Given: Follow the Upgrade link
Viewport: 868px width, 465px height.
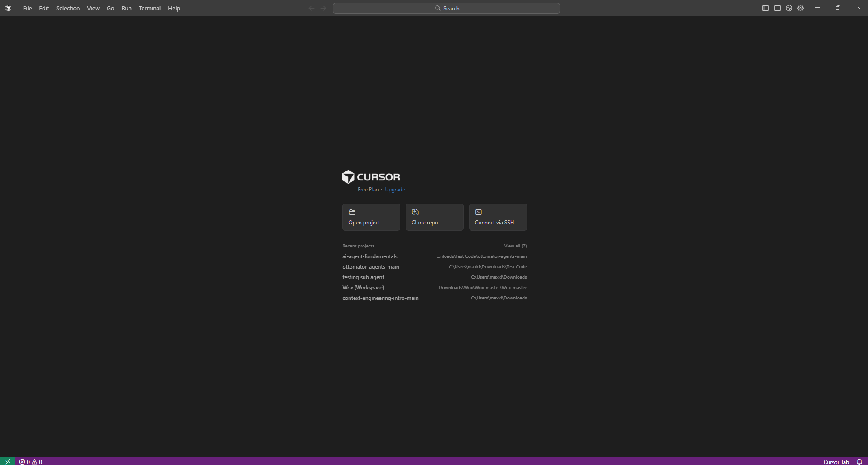Looking at the screenshot, I should (395, 190).
